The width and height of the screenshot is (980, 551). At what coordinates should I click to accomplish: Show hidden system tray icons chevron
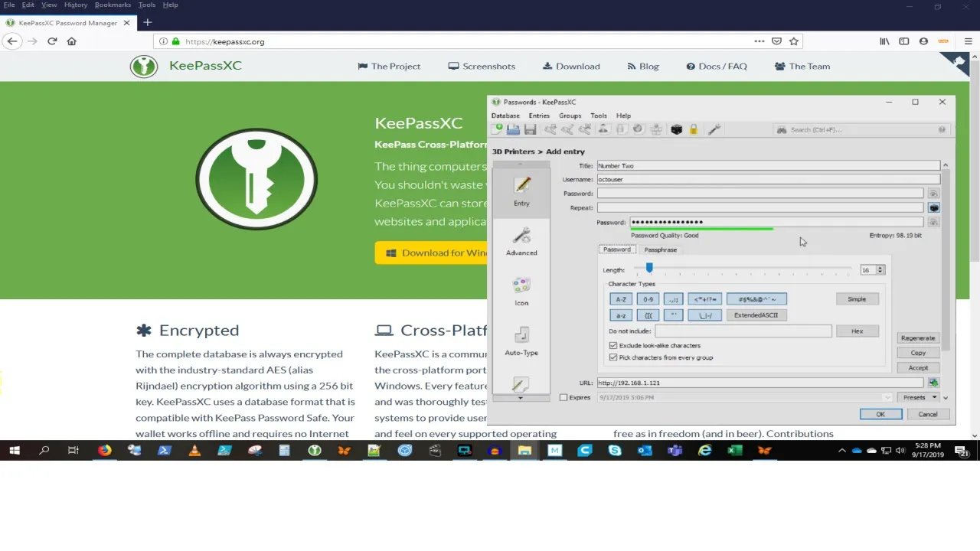pyautogui.click(x=841, y=451)
